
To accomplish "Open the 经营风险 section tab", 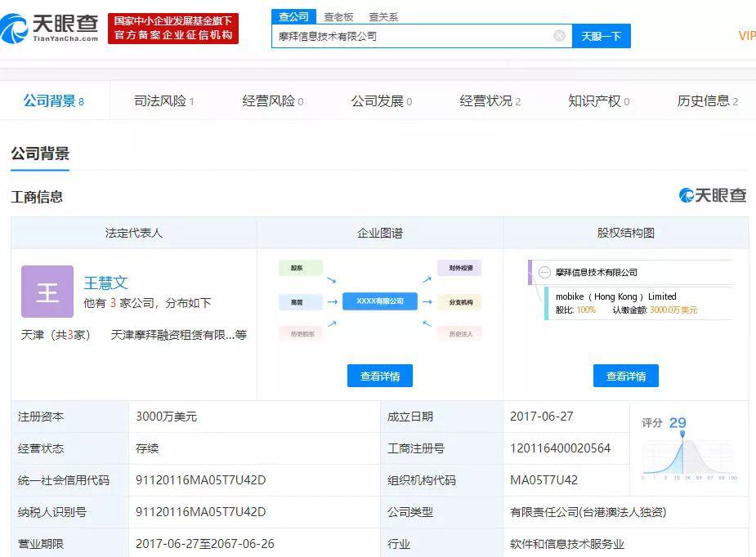I will point(272,100).
